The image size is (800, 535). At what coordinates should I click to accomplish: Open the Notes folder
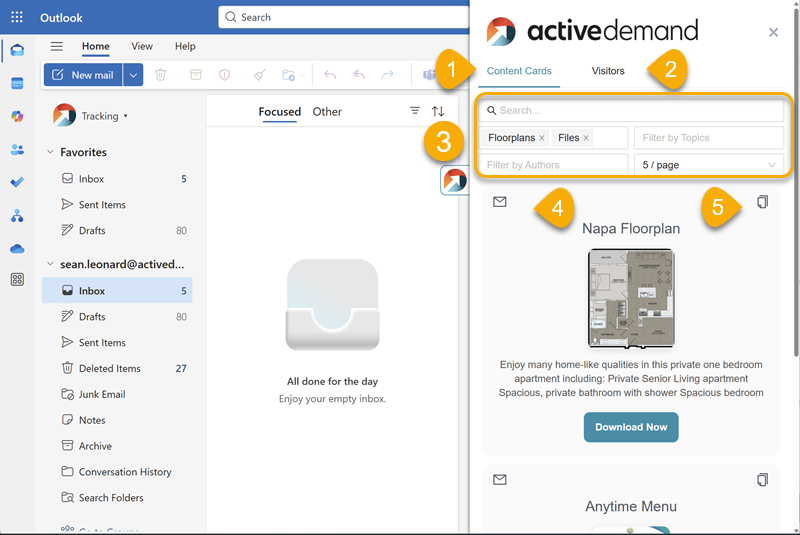(x=117, y=420)
